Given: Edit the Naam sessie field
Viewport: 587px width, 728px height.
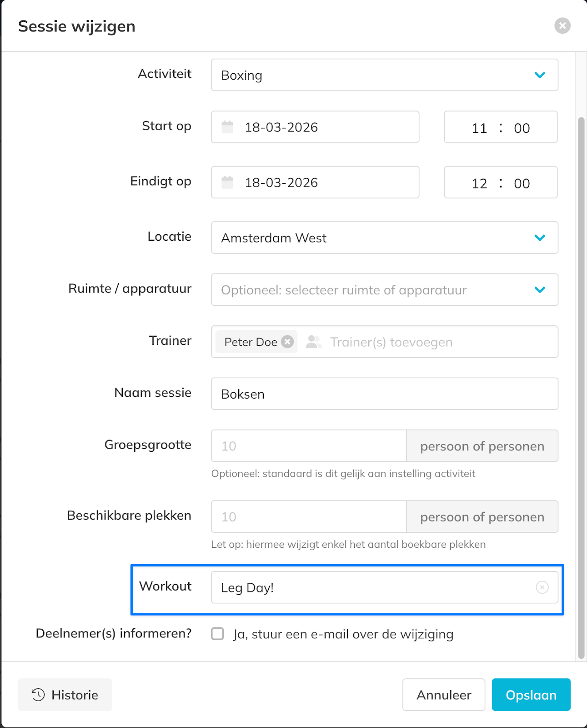Looking at the screenshot, I should tap(384, 394).
